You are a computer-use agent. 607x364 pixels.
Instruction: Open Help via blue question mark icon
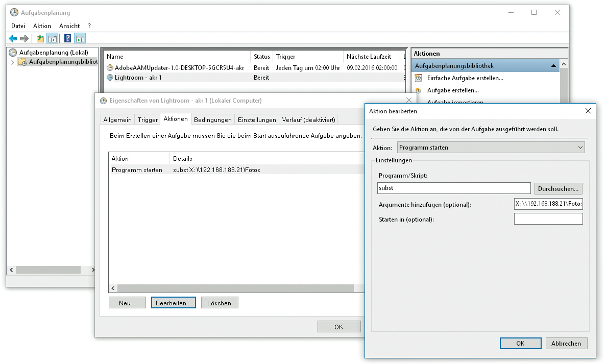[x=67, y=38]
